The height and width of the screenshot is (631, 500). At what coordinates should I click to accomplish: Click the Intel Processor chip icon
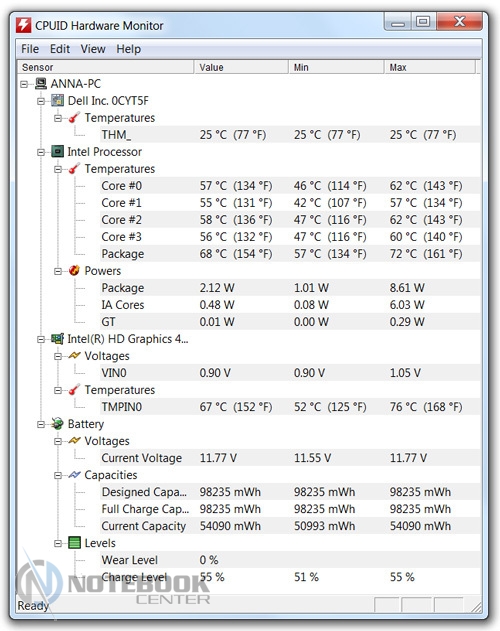(x=58, y=152)
